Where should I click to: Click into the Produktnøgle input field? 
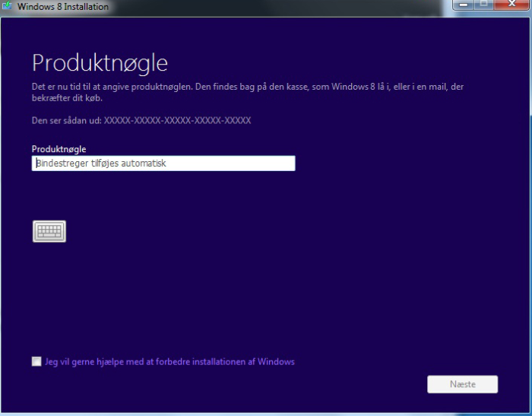[163, 164]
